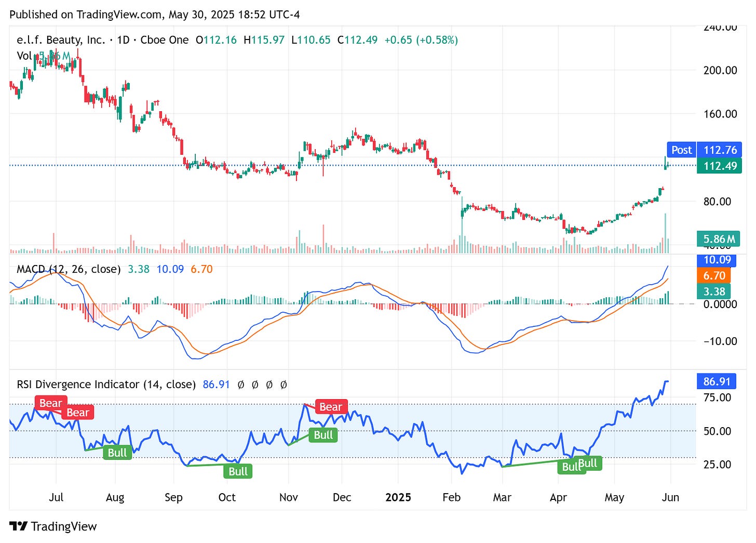Screen dimensions: 756x543
Task: Click the red Bear marker near July on RSI panel
Action: coord(50,403)
